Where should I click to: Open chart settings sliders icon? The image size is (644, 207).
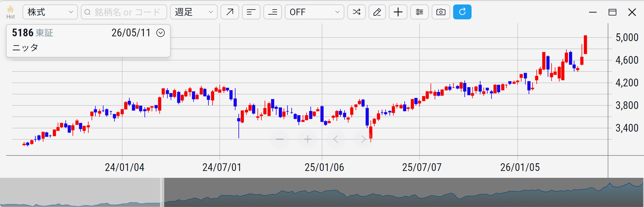[x=420, y=12]
